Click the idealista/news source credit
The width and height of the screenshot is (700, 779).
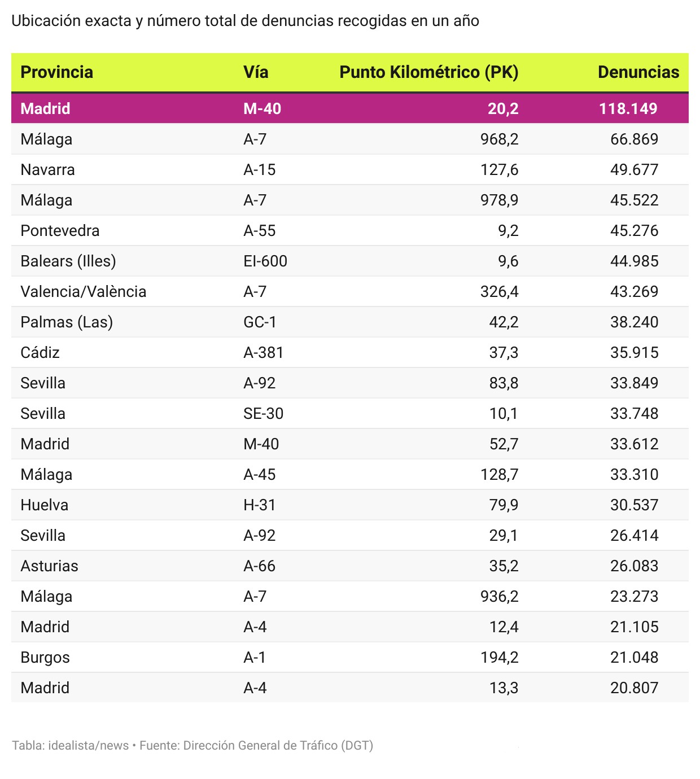(x=88, y=745)
